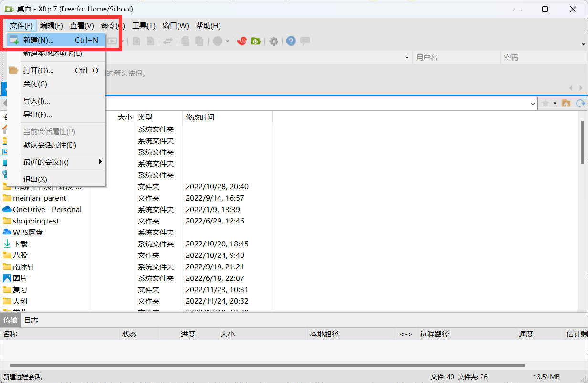Select the date 2022/10/28, 20:40
Image resolution: width=588 pixels, height=383 pixels.
[x=217, y=186]
